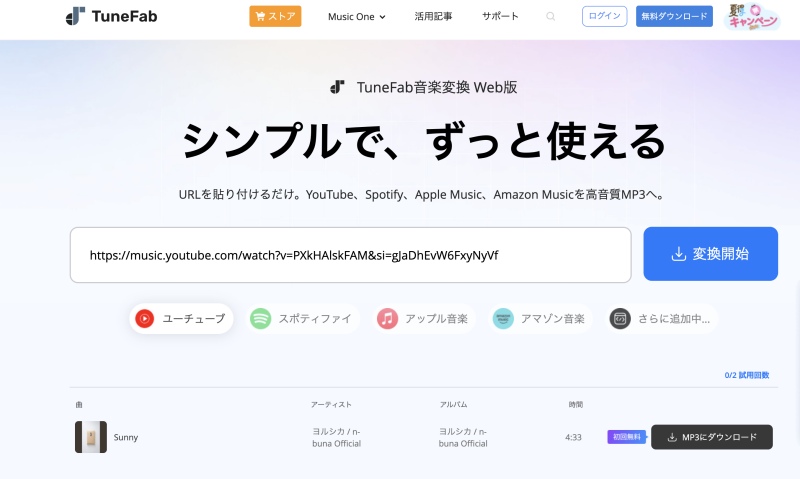Click the アーティスト column header
The height and width of the screenshot is (479, 800).
[x=331, y=405]
